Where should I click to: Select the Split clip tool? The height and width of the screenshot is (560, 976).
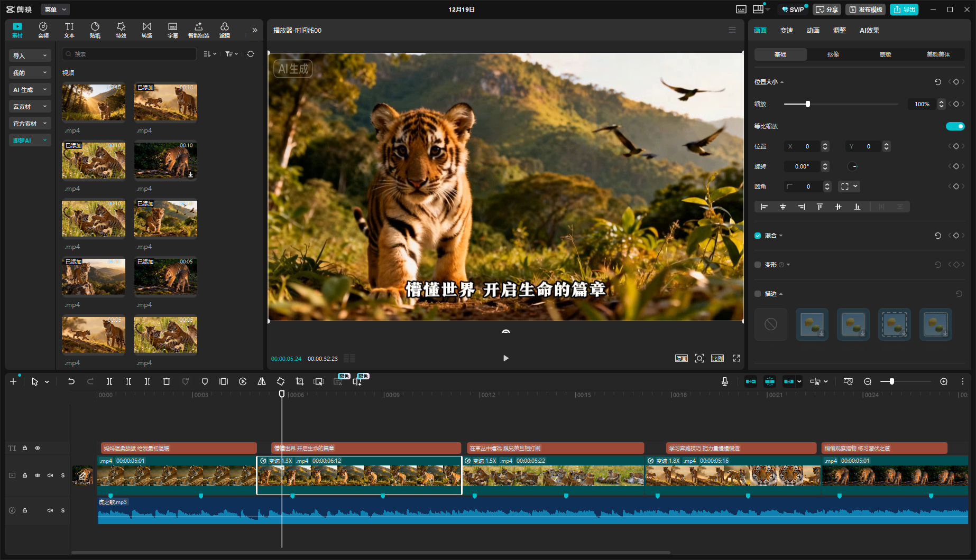(109, 381)
